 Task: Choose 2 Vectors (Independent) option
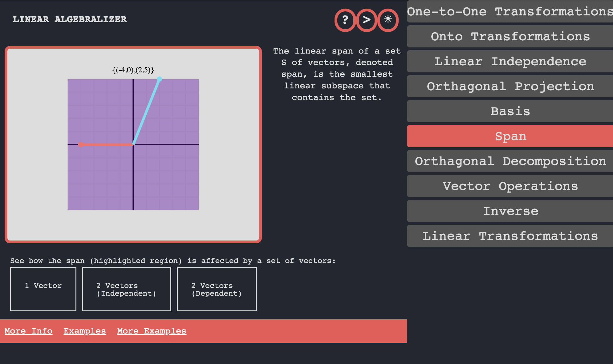(126, 289)
